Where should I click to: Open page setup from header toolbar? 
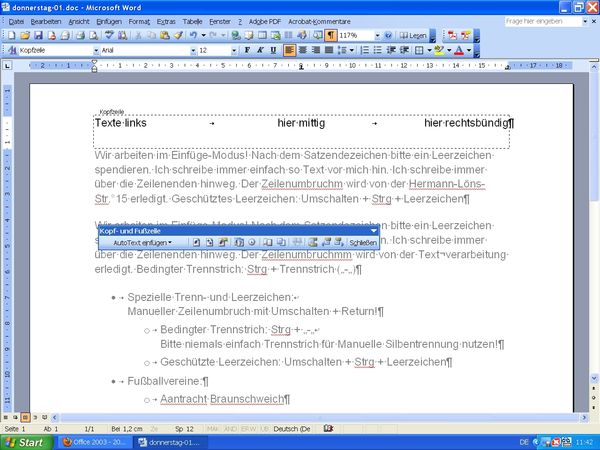268,242
